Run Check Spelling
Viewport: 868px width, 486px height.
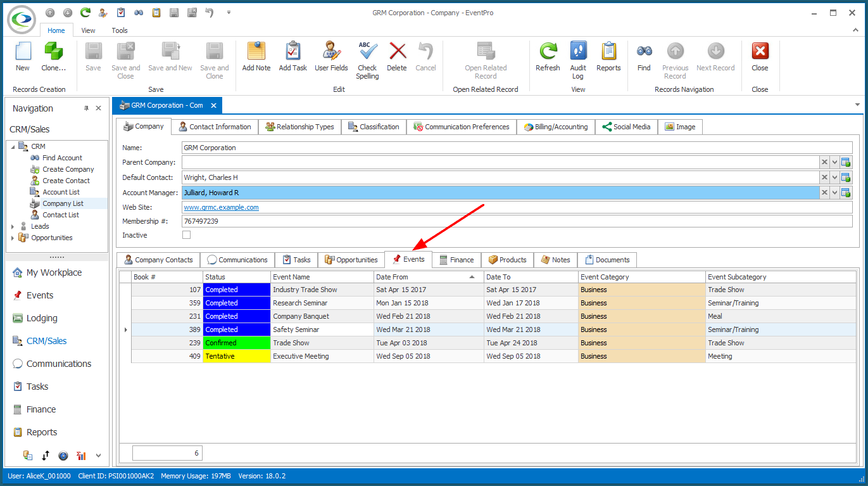pos(367,61)
